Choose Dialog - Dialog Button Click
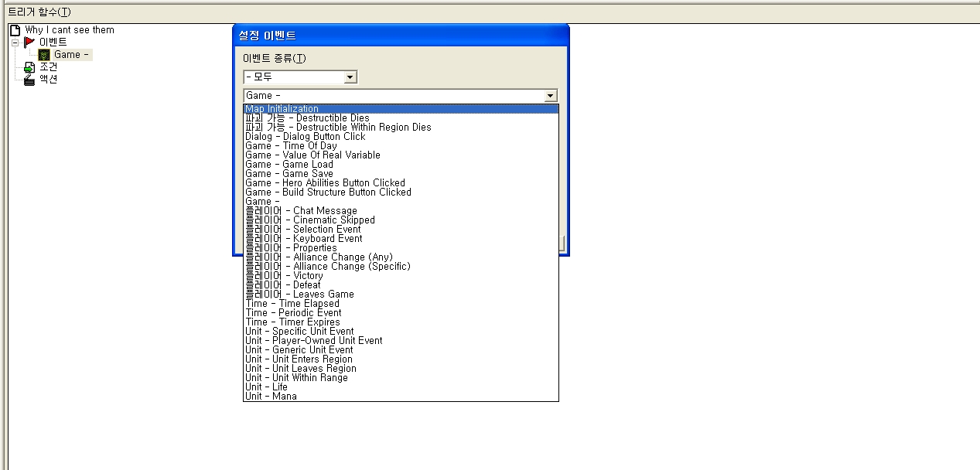Viewport: 980px width, 470px height. (x=401, y=137)
